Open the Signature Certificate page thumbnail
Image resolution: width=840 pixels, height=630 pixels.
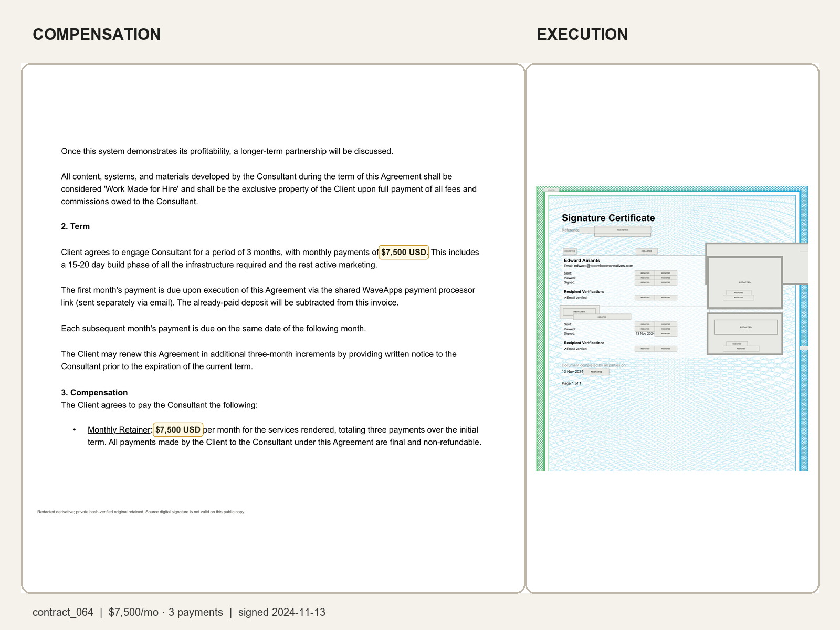672,329
